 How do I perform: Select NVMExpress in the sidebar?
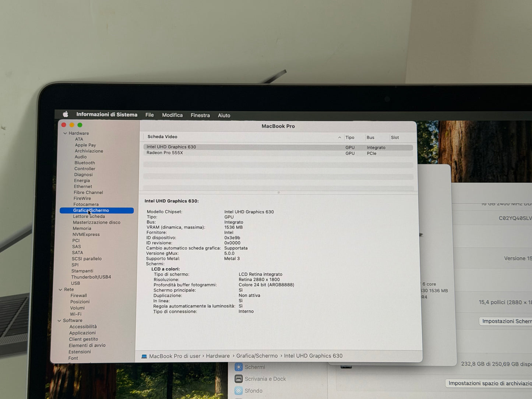coord(86,234)
